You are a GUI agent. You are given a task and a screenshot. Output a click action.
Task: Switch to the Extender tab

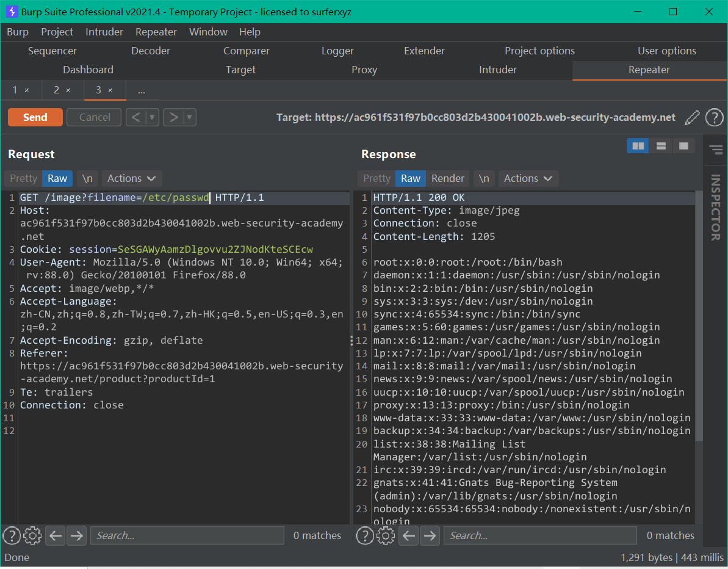424,51
